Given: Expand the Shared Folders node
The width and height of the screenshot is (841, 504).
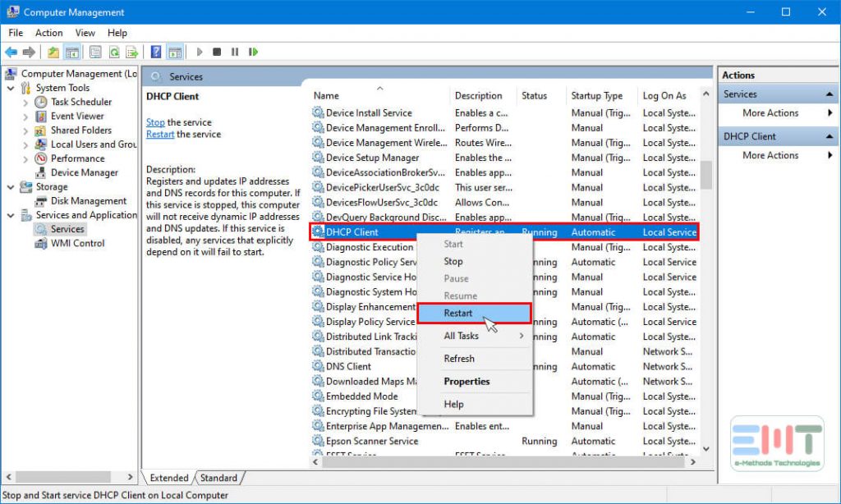Looking at the screenshot, I should tap(25, 131).
